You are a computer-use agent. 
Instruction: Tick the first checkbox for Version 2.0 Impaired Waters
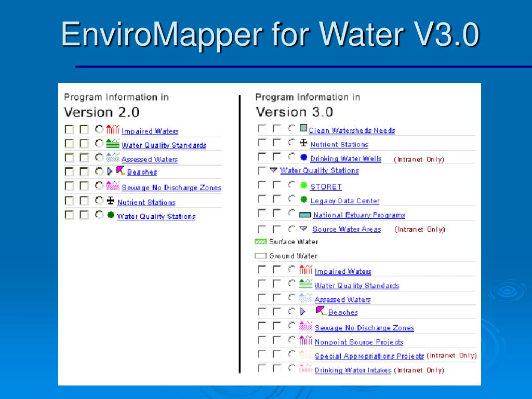click(x=69, y=129)
